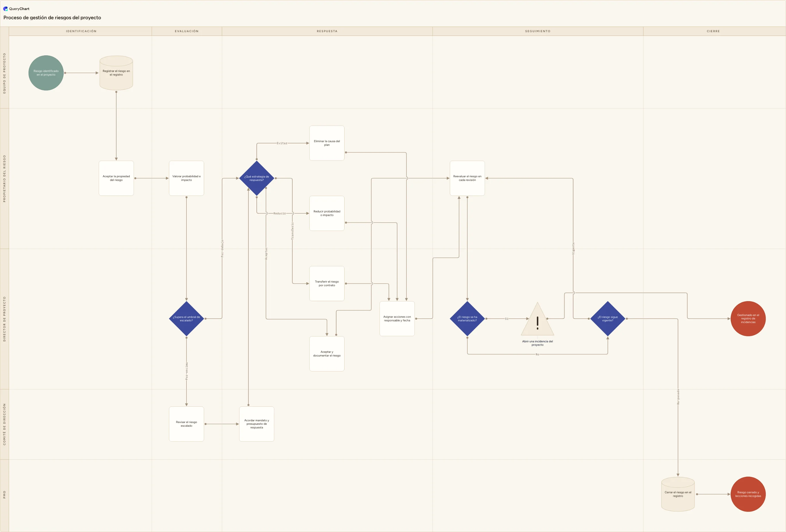The image size is (786, 532).
Task: Click the 'Evitar' connector label
Action: pyautogui.click(x=282, y=143)
